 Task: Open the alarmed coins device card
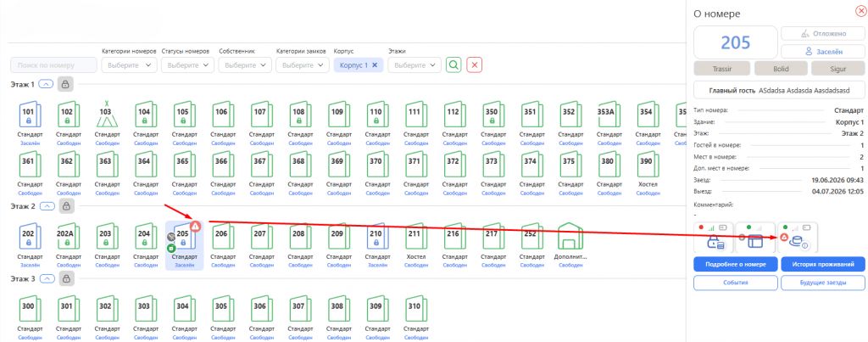point(798,238)
